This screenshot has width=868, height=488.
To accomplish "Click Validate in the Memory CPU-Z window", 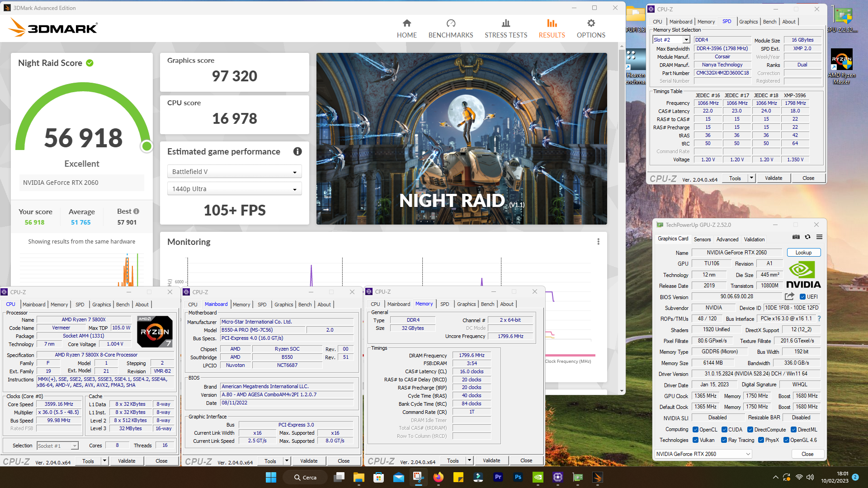I will (491, 460).
